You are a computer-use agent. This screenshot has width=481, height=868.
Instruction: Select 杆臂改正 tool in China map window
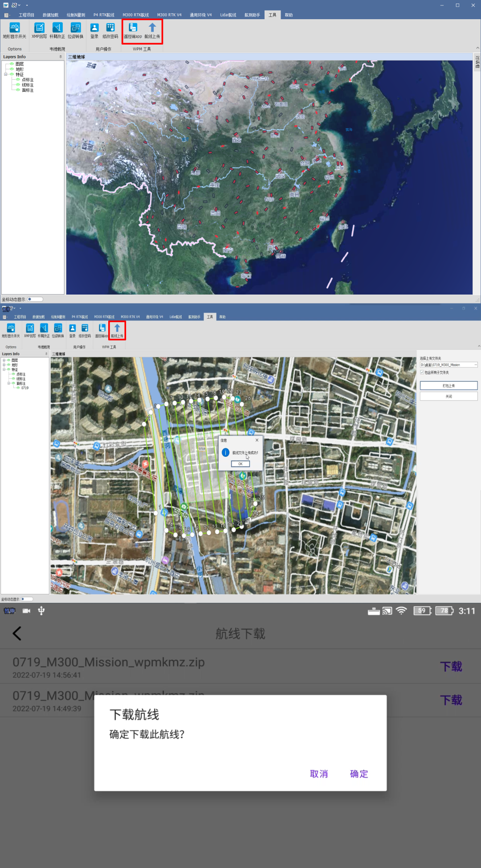click(x=57, y=28)
